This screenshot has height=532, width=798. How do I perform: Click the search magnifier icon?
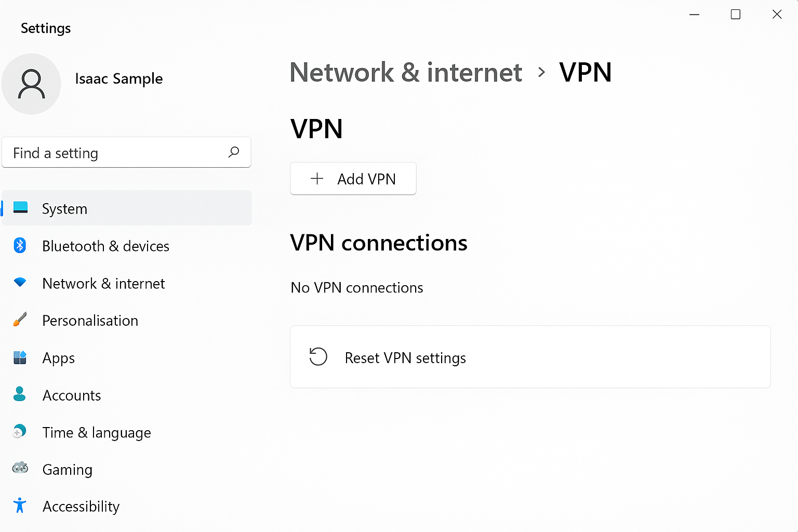pyautogui.click(x=234, y=152)
